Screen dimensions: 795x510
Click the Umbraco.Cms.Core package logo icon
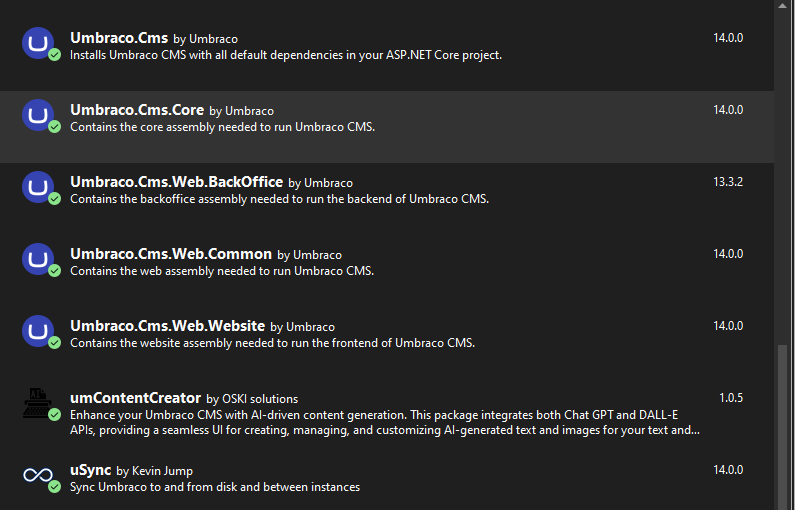pos(37,115)
